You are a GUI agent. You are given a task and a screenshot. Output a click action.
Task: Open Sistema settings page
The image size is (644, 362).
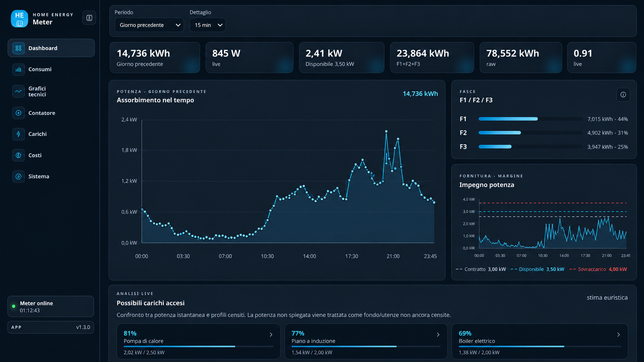(51, 176)
